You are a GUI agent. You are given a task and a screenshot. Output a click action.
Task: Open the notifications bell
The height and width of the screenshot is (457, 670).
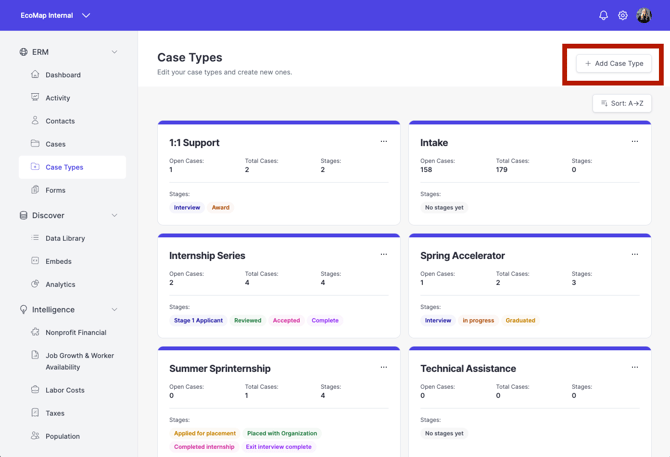[x=603, y=15]
